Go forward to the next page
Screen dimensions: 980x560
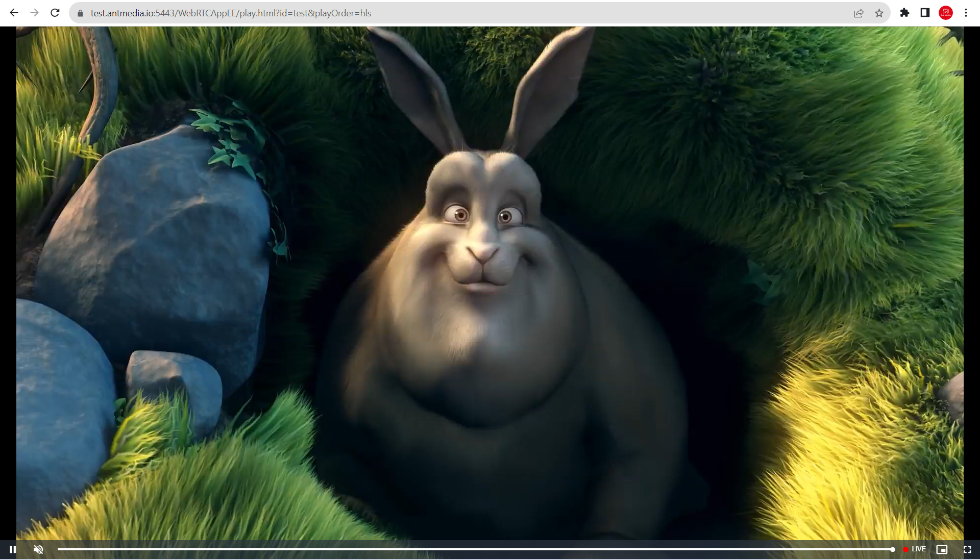click(x=34, y=13)
